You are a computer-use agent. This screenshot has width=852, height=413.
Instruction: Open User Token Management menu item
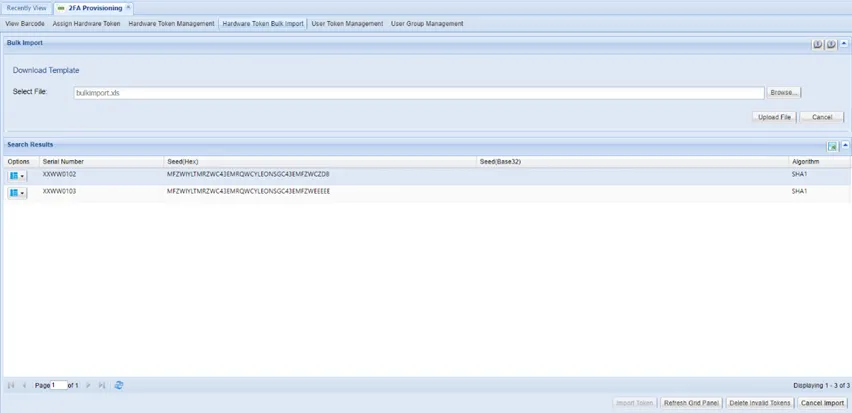(347, 24)
